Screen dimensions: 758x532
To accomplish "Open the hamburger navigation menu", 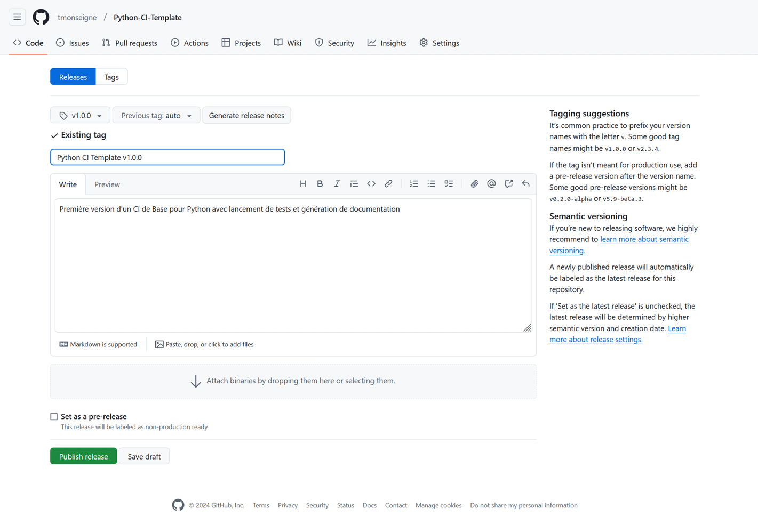I will (x=17, y=17).
